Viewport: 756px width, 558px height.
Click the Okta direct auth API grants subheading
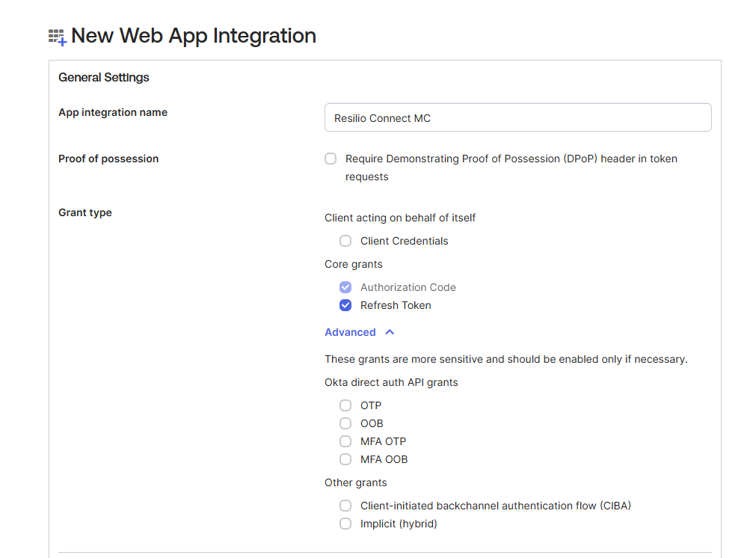[x=391, y=382]
